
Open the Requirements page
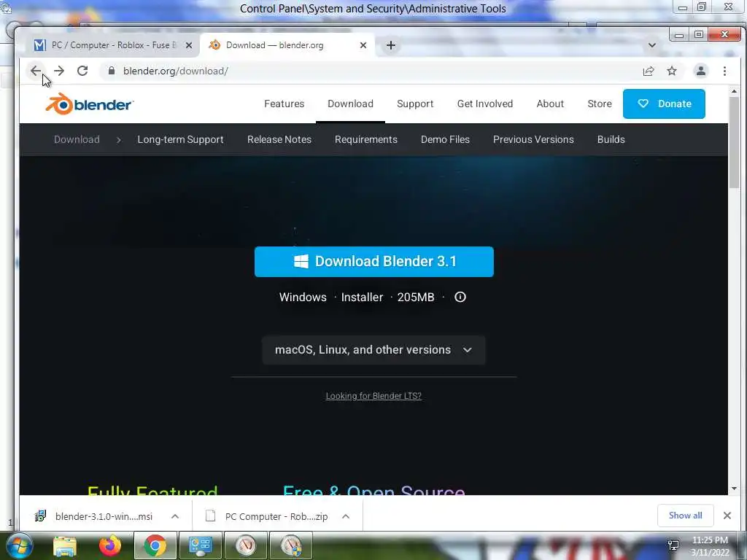[366, 139]
